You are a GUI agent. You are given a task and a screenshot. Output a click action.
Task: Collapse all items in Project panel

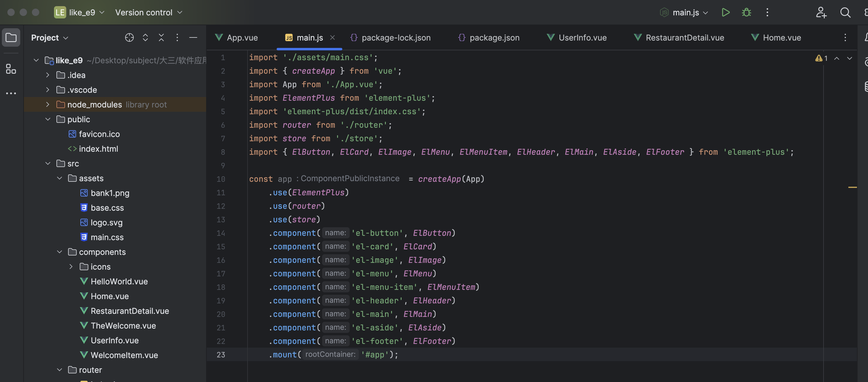tap(161, 37)
